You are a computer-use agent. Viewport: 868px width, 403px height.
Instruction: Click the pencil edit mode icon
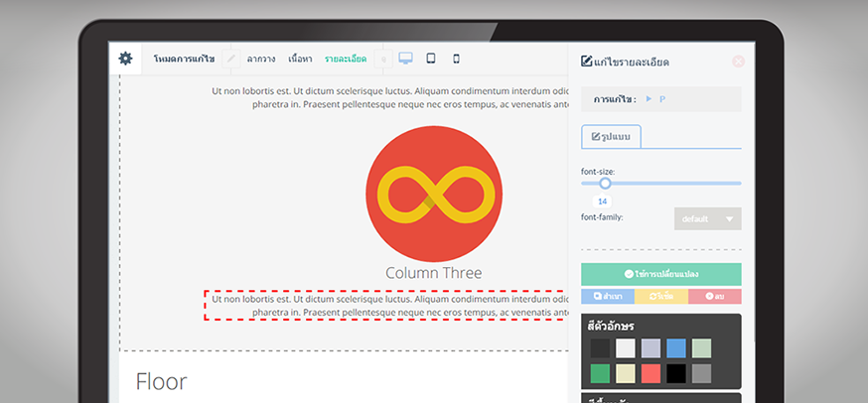231,59
